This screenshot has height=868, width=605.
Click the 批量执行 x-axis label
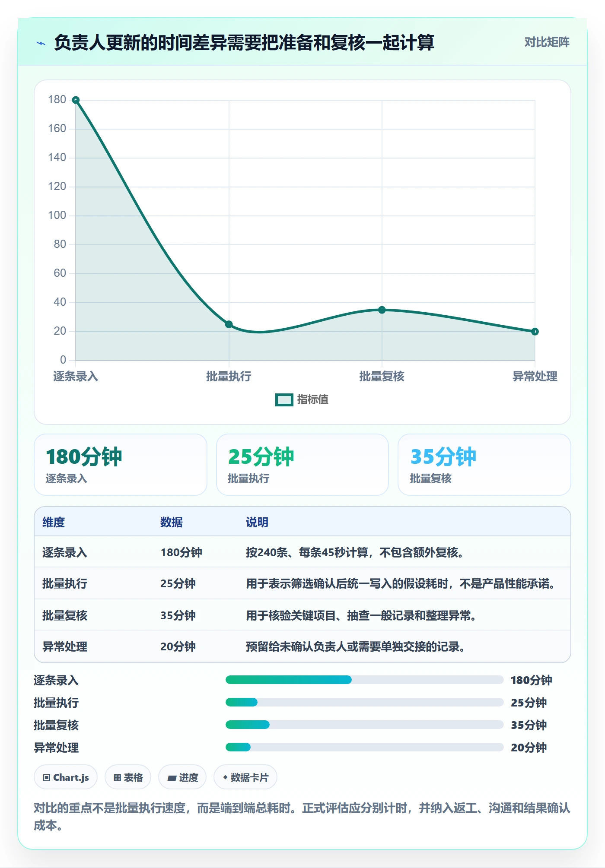click(229, 377)
